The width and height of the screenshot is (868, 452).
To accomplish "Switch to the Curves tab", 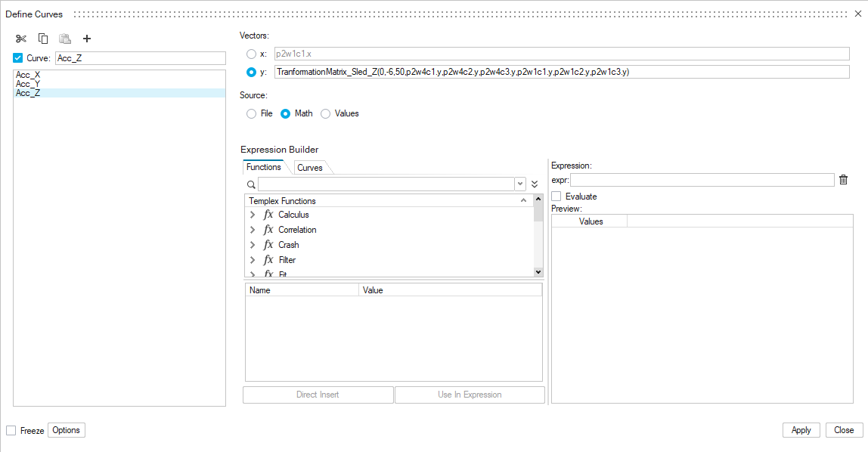I will coord(310,168).
